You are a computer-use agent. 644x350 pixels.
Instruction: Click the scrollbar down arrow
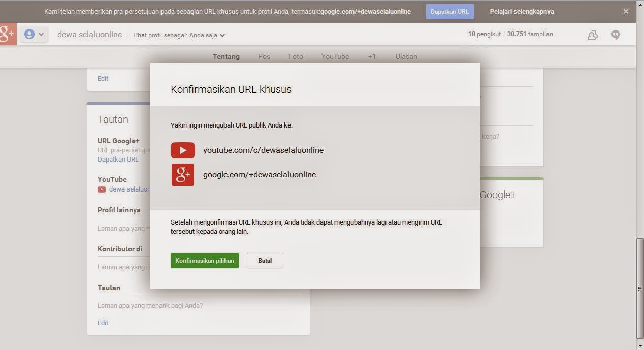pyautogui.click(x=640, y=345)
